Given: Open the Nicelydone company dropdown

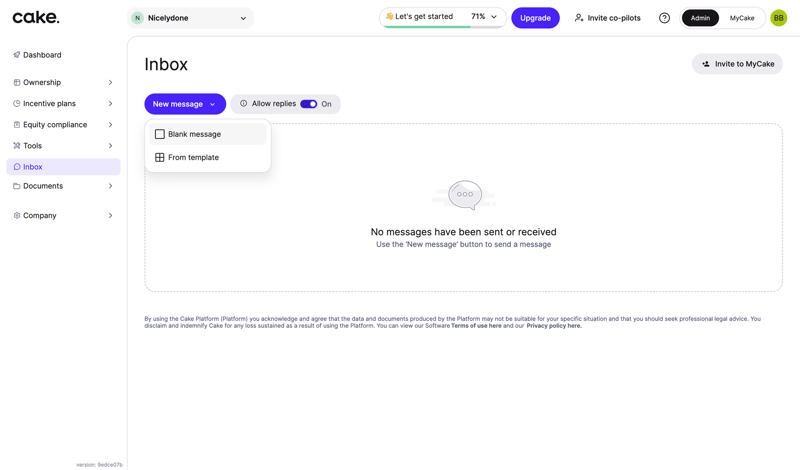Looking at the screenshot, I should 190,18.
